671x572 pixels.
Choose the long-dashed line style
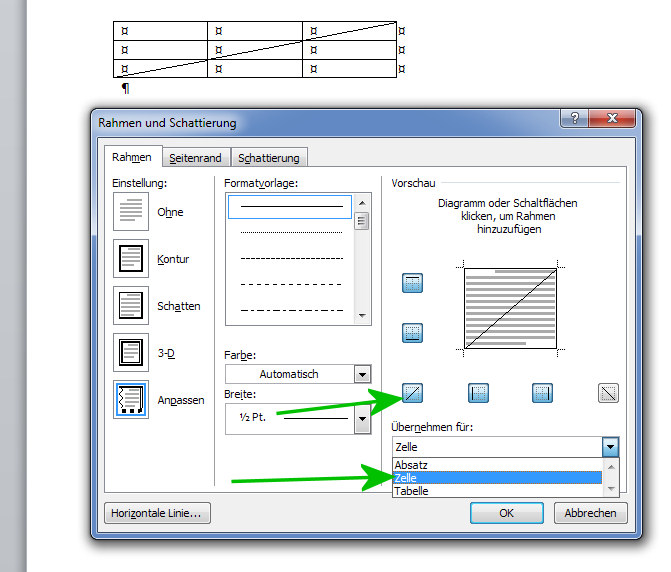coord(290,284)
